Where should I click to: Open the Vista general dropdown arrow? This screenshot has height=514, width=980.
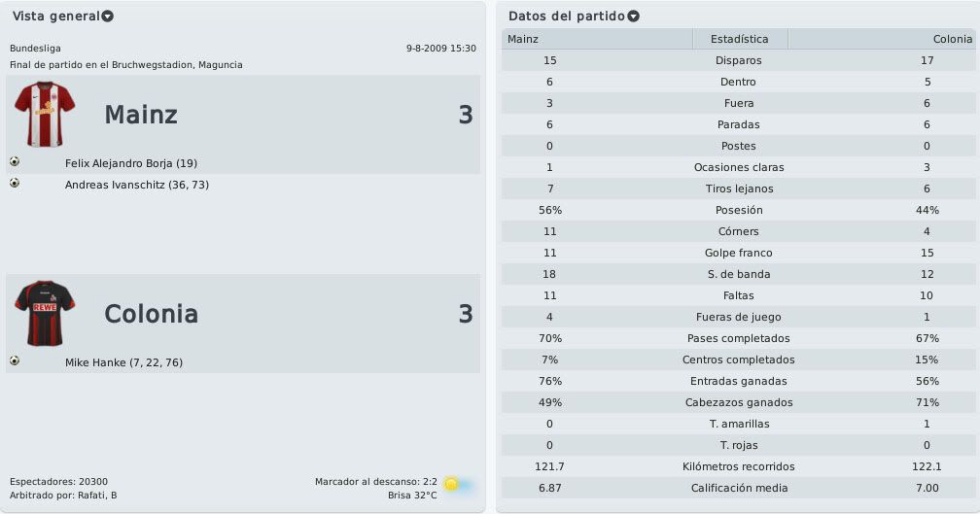click(x=108, y=17)
